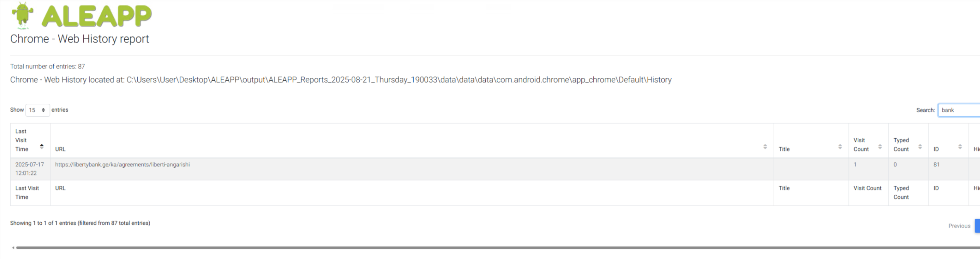Click the libertybank.ge URL cell
This screenshot has width=980, height=259.
click(x=123, y=165)
